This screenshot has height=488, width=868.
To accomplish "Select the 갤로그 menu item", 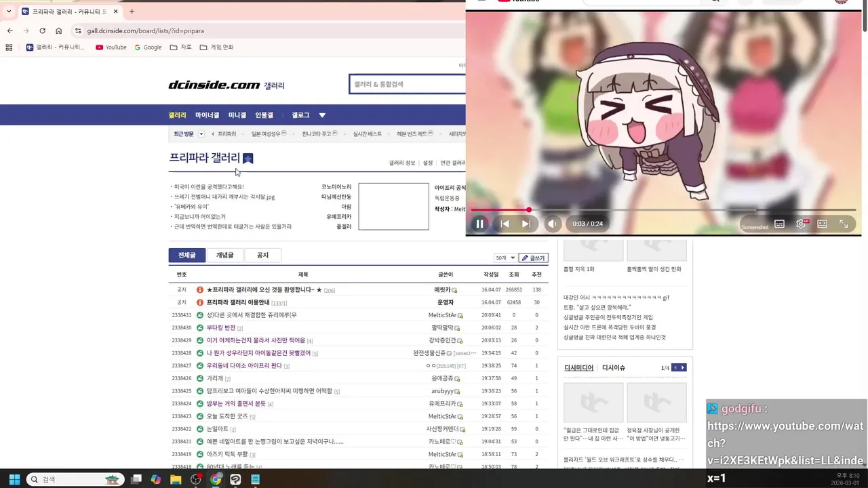I will pyautogui.click(x=300, y=115).
